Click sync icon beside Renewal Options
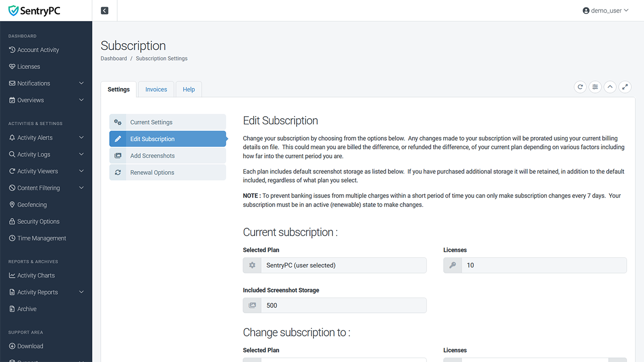Image resolution: width=644 pixels, height=362 pixels. pos(118,172)
